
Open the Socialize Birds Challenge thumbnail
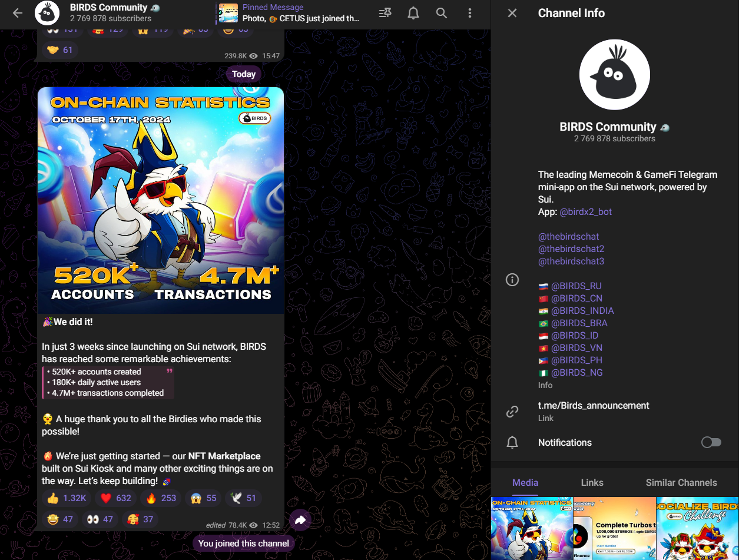click(698, 528)
